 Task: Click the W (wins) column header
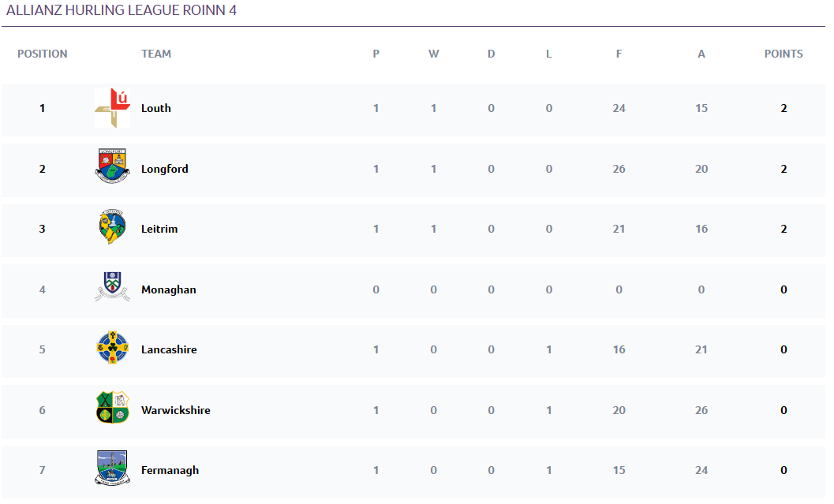click(433, 54)
